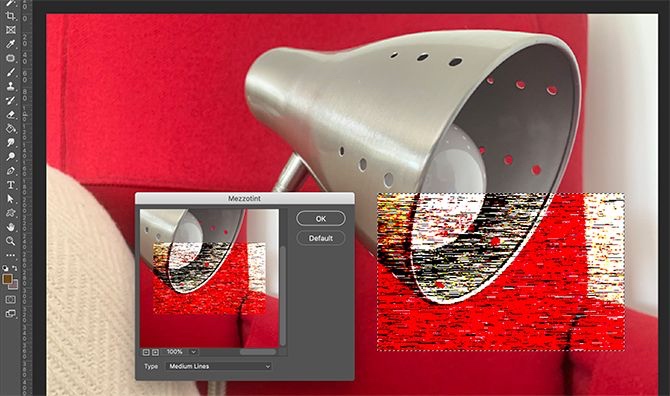Pick the Eyedropper tool
The width and height of the screenshot is (670, 396).
(11, 44)
